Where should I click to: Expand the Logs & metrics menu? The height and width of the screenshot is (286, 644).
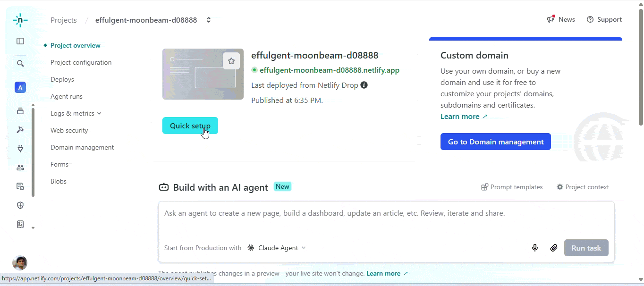[x=76, y=113]
